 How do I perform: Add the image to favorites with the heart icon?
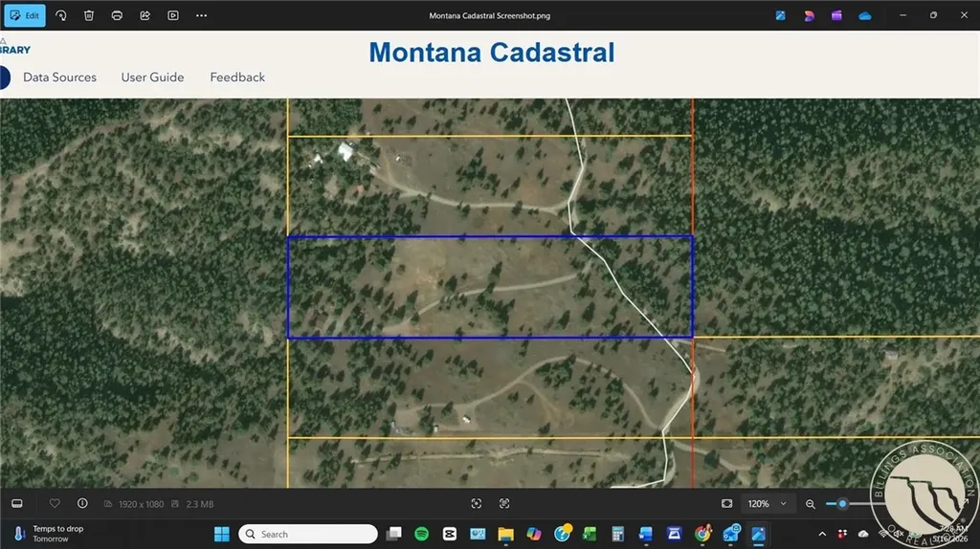tap(55, 503)
